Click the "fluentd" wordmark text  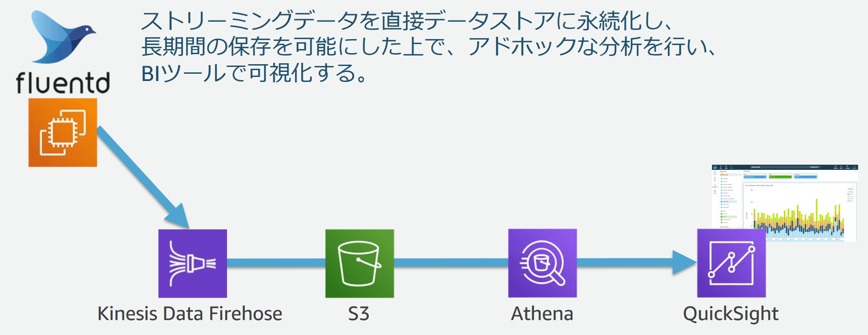63,82
